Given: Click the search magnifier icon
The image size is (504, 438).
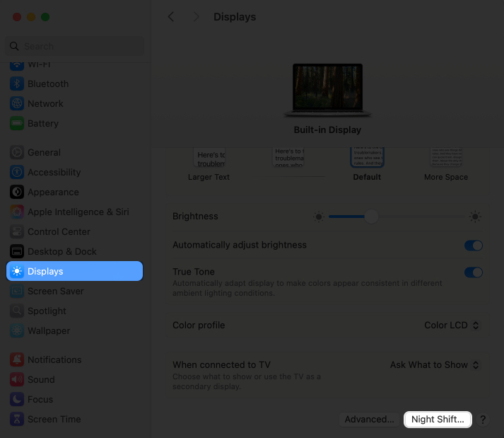Looking at the screenshot, I should pyautogui.click(x=14, y=46).
